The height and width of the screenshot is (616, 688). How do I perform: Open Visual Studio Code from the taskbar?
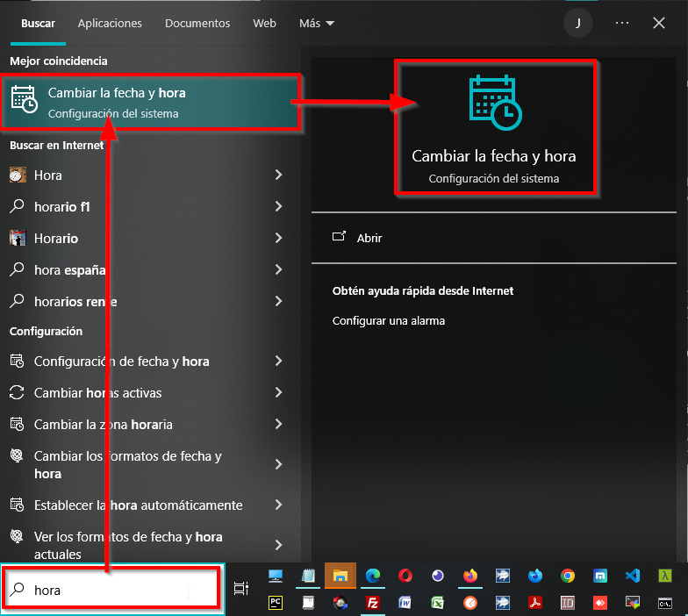coord(633,576)
